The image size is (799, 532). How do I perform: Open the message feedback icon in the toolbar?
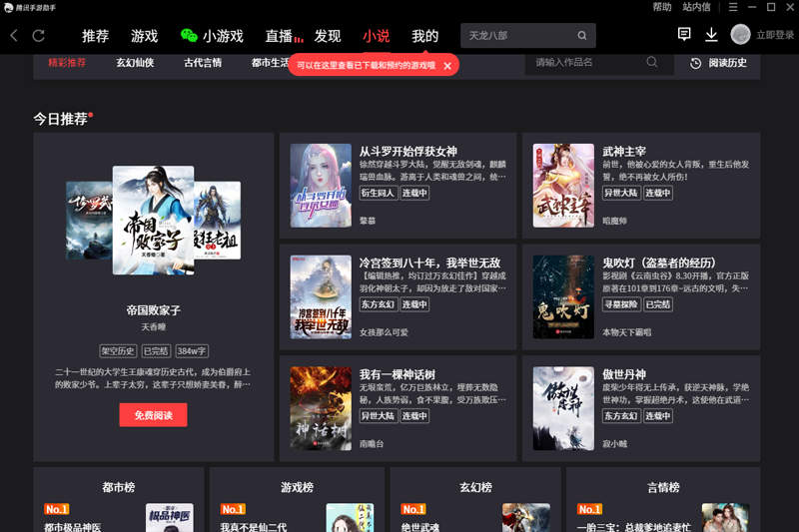click(x=684, y=35)
